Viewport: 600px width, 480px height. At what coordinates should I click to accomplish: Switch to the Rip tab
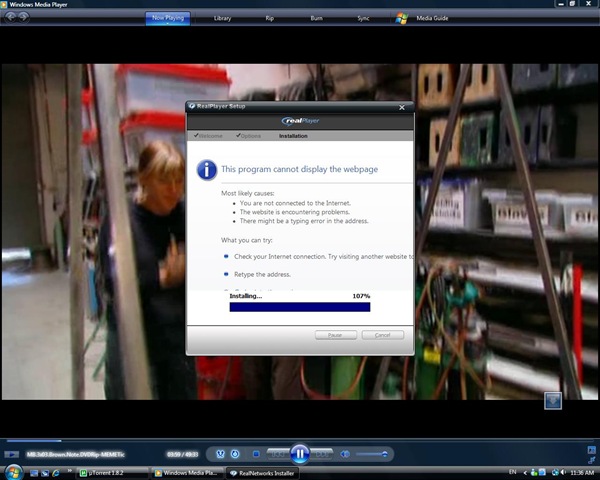coord(269,18)
